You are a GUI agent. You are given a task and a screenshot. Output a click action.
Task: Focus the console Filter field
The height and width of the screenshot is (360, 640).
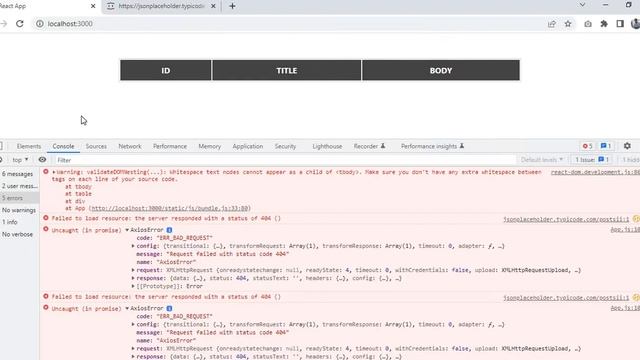[285, 160]
